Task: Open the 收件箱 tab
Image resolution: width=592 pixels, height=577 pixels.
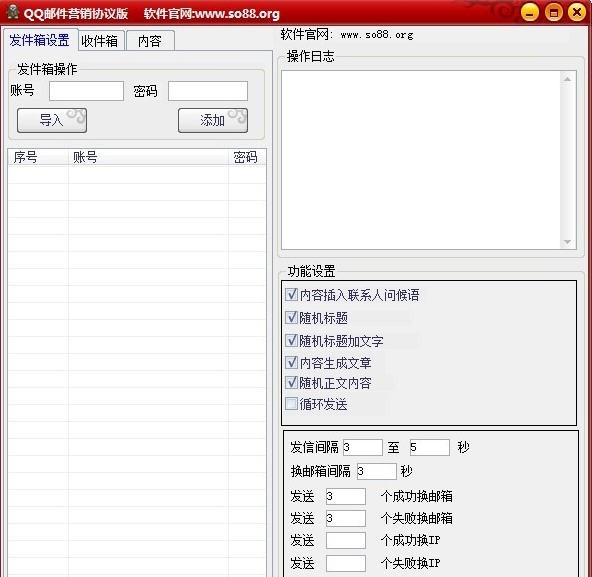Action: point(100,41)
